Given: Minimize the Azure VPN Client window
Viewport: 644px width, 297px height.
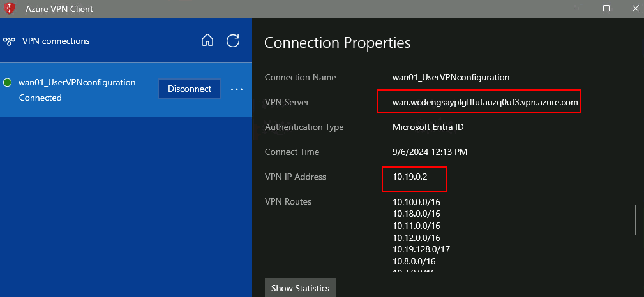Looking at the screenshot, I should pyautogui.click(x=576, y=9).
